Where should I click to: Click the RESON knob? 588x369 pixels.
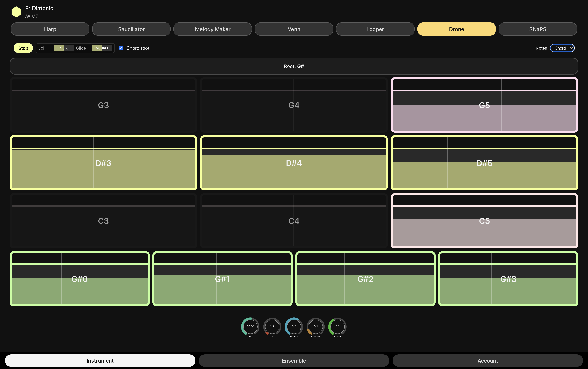(x=337, y=326)
